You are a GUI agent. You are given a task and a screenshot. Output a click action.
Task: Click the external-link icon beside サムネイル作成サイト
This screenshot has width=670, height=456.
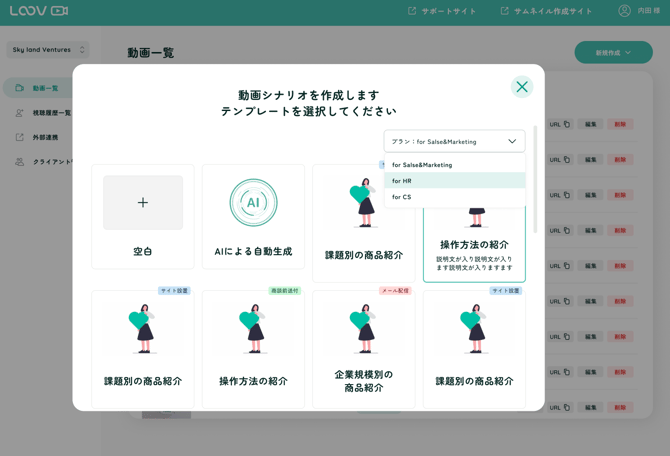[505, 11]
